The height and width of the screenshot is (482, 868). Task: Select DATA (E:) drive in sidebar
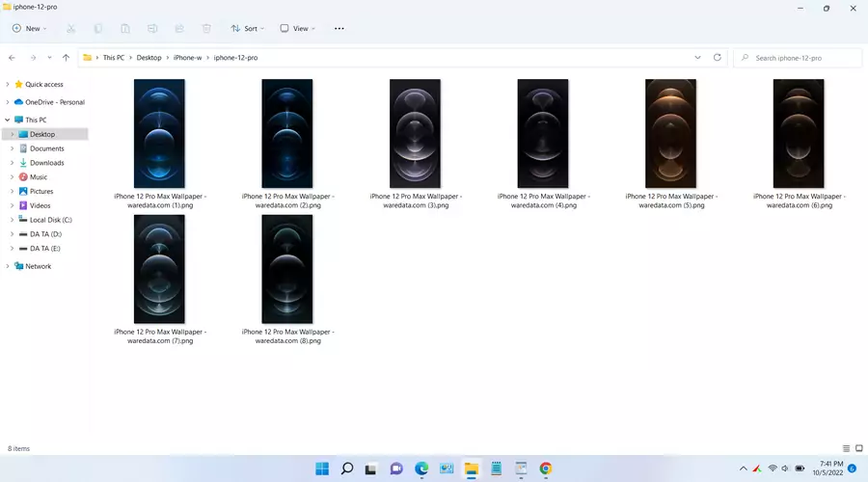[x=44, y=249]
